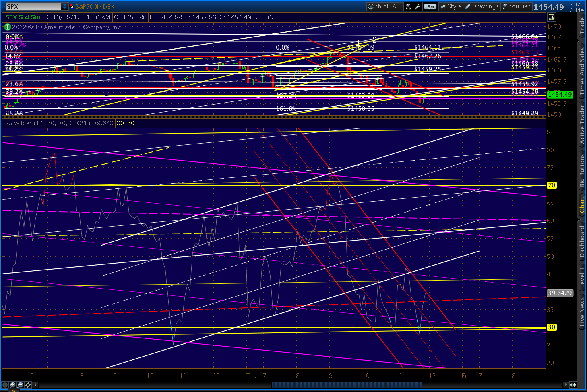587x392 pixels.
Task: Click the think A.I. globe icon
Action: point(371,6)
